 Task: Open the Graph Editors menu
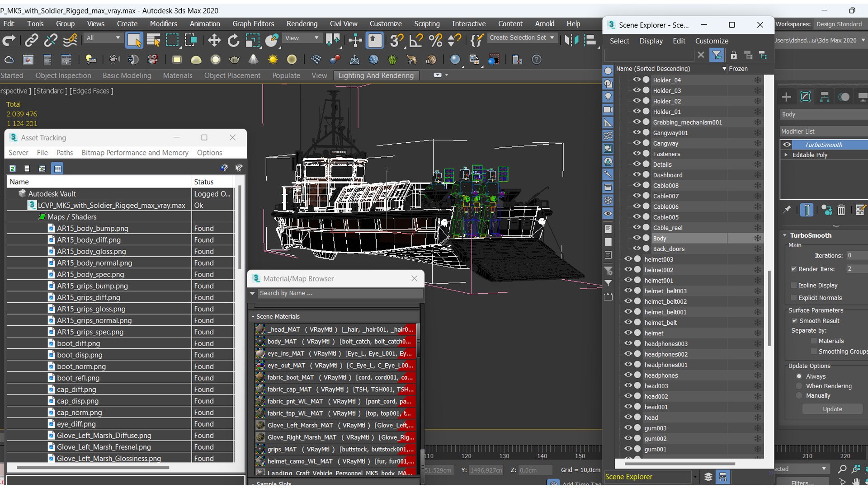[253, 24]
